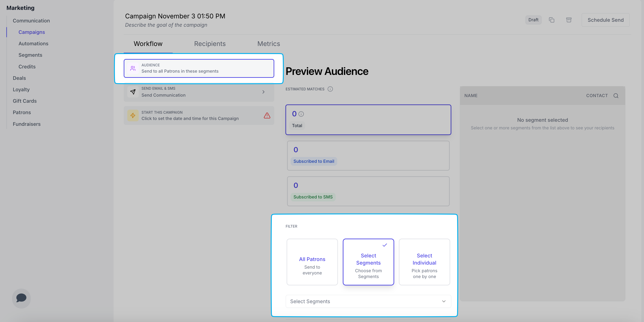Click the Schedule Send button
Screen dimensions: 644x322
[x=605, y=20]
